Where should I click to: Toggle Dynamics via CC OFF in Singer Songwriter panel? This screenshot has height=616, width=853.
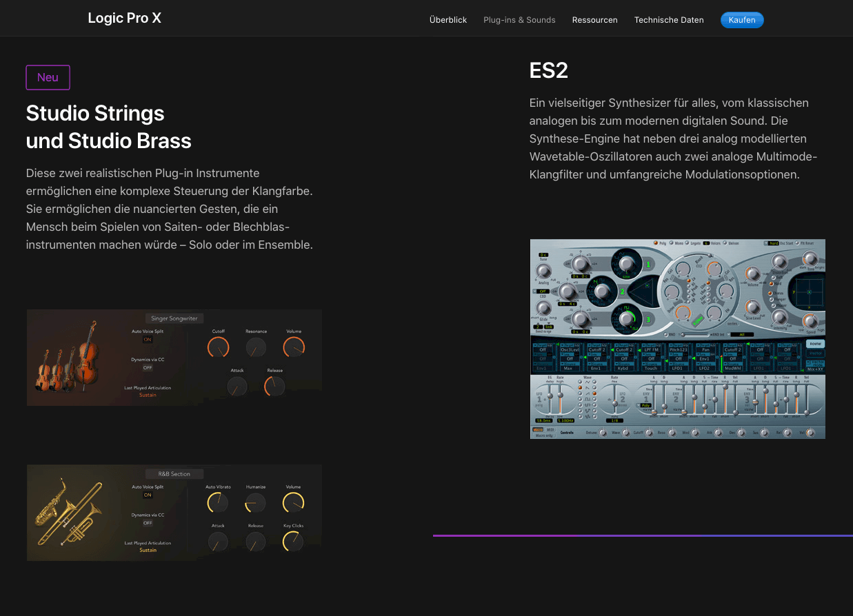148,368
